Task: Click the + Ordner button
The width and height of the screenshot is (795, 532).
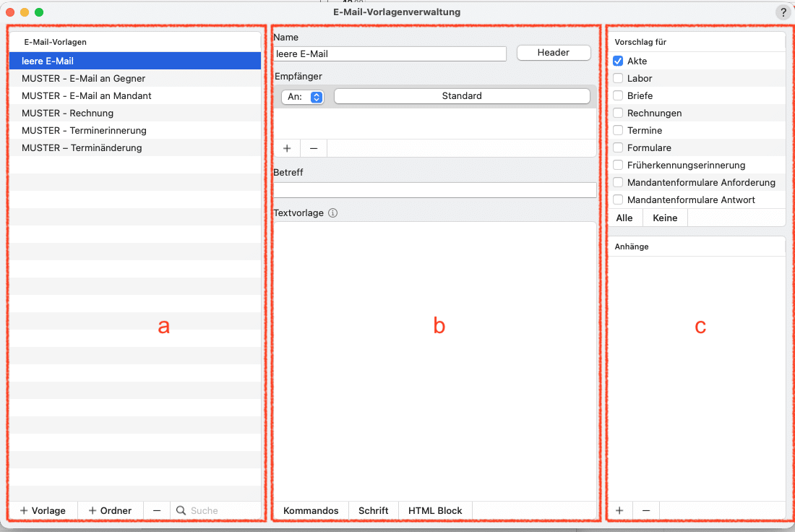Action: (110, 510)
